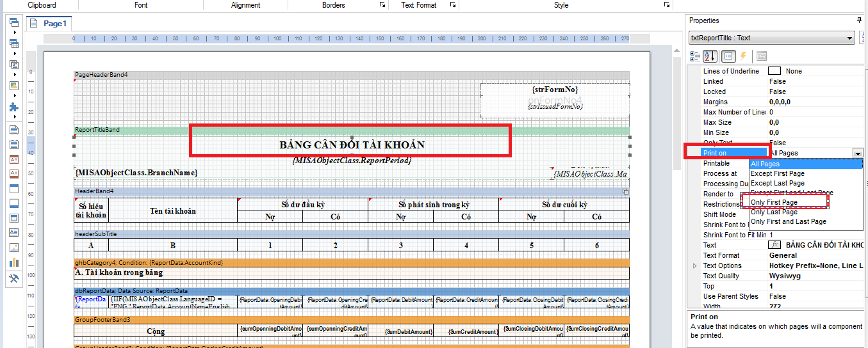Choose Except First Page option
Image resolution: width=868 pixels, height=348 pixels.
pos(806,173)
